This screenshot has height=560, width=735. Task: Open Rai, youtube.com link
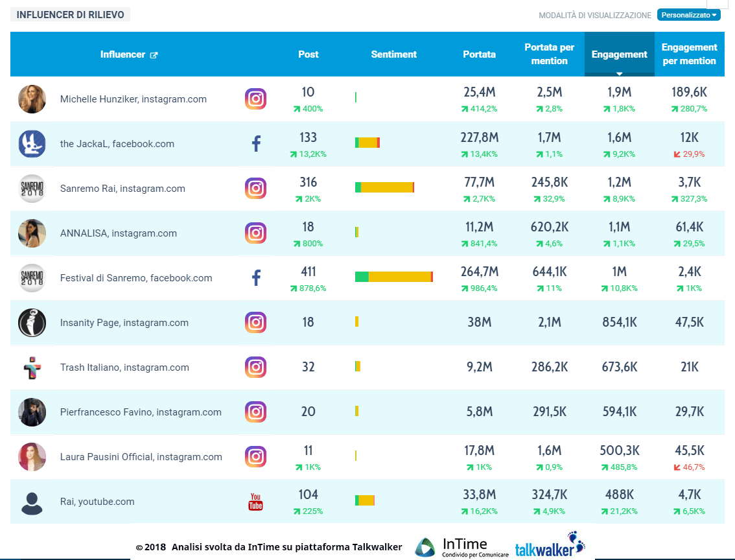pos(97,502)
